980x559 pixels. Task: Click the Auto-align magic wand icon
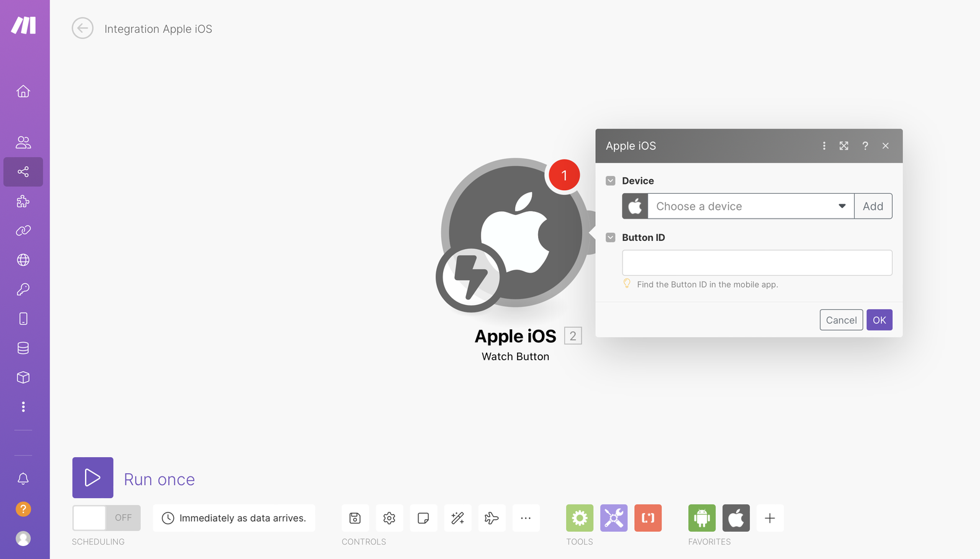point(457,518)
